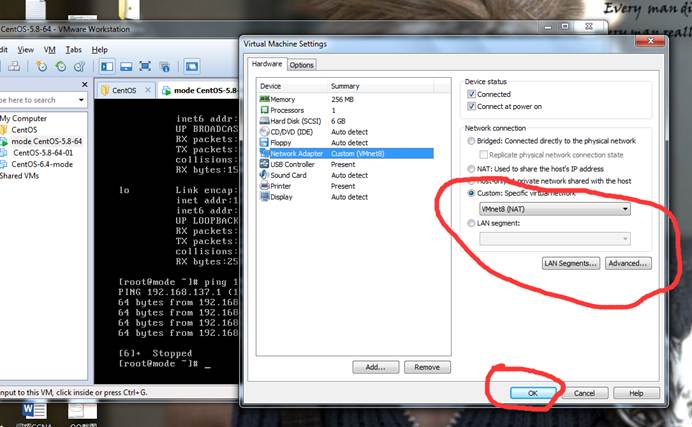The width and height of the screenshot is (692, 427).
Task: Toggle Connect at power on checkbox
Action: pyautogui.click(x=471, y=106)
